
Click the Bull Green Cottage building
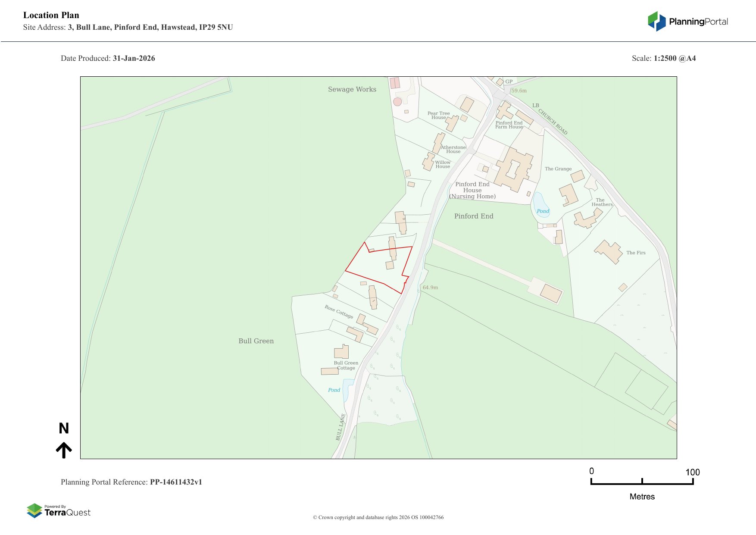pos(341,352)
